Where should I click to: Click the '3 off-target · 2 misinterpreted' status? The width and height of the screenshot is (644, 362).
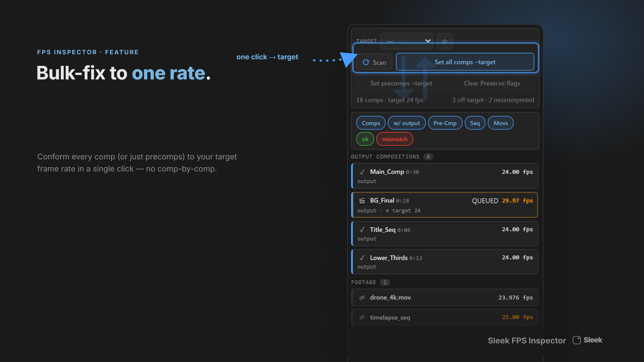(x=493, y=100)
